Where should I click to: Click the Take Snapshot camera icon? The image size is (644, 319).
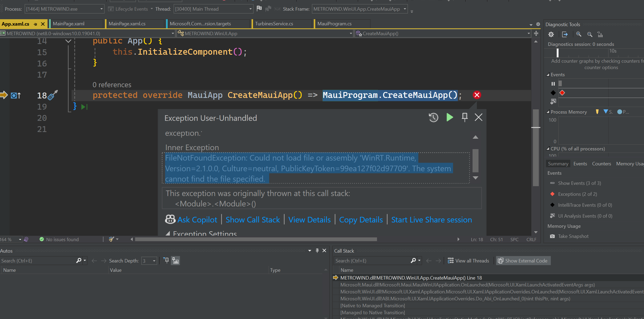[x=552, y=236]
